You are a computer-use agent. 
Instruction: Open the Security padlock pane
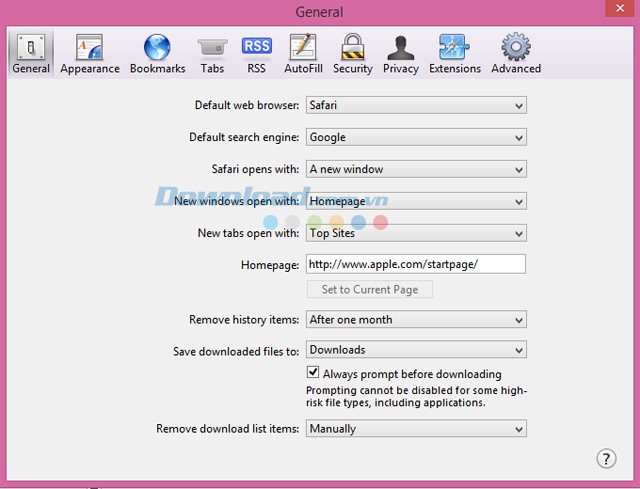352,54
